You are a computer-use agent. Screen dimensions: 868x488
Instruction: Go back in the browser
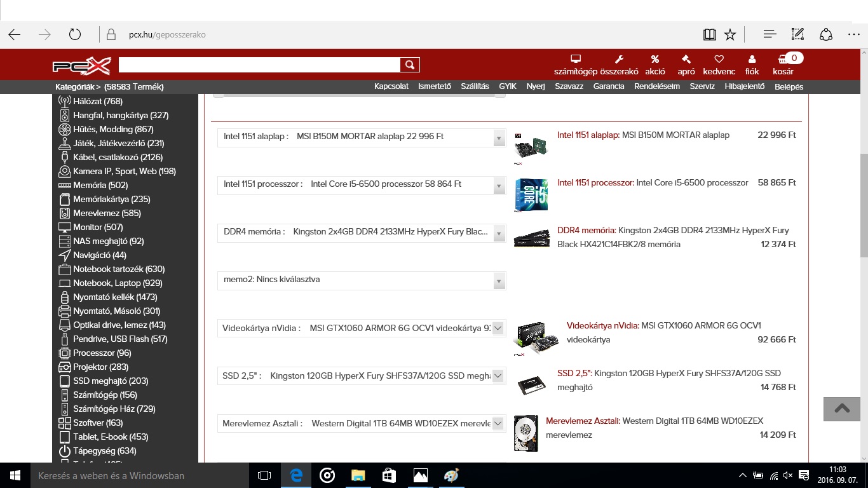(15, 35)
